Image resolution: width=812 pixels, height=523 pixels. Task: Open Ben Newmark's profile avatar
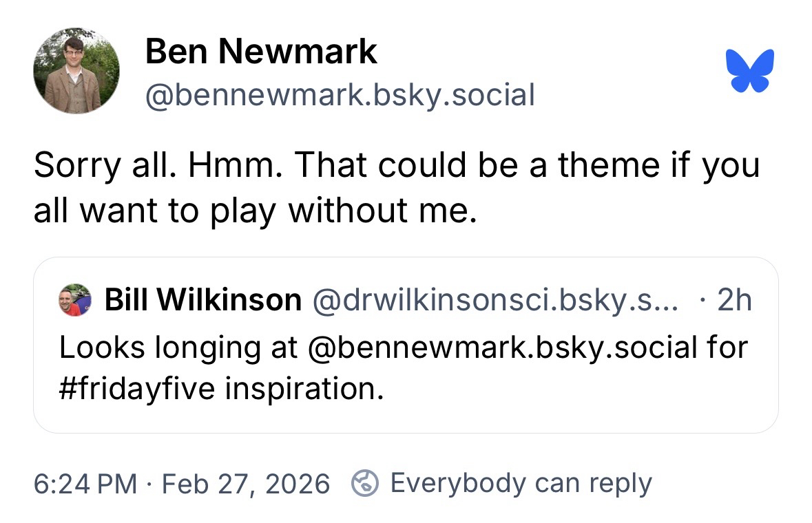pyautogui.click(x=76, y=71)
